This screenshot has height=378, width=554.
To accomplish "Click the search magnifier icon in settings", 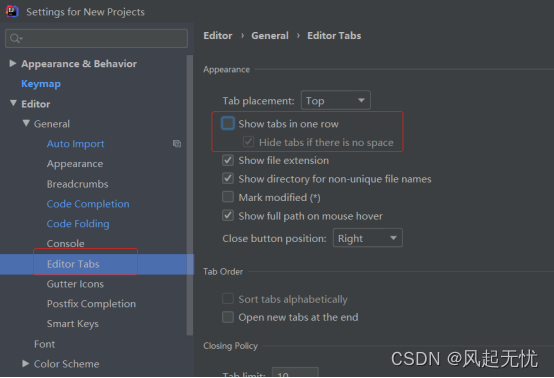I will [16, 38].
